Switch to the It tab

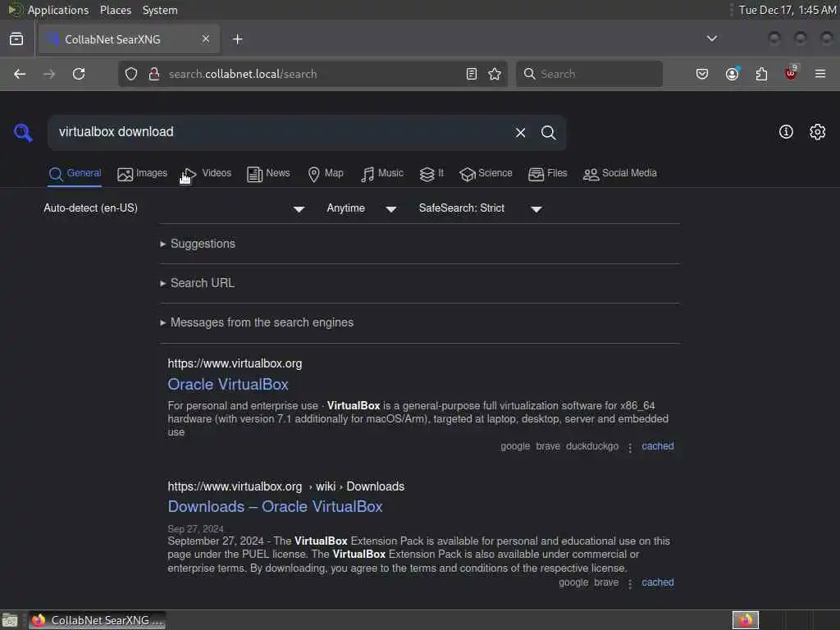pyautogui.click(x=431, y=174)
